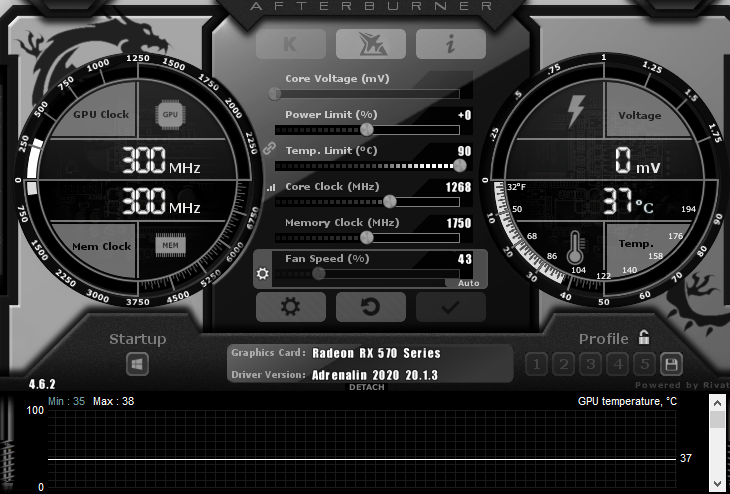Click the Radeon RX 570 Series text

coord(376,353)
